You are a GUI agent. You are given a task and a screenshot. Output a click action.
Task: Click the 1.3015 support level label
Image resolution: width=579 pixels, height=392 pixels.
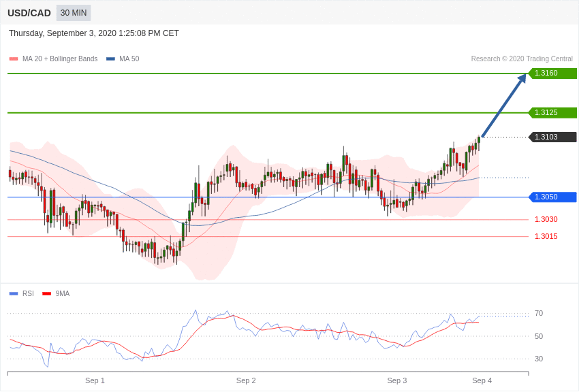click(546, 236)
